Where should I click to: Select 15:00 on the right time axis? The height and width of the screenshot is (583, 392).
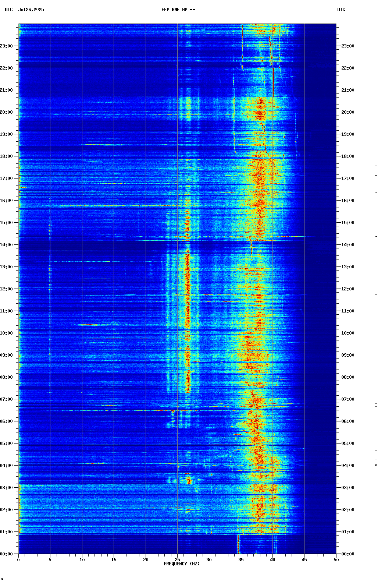coord(348,223)
